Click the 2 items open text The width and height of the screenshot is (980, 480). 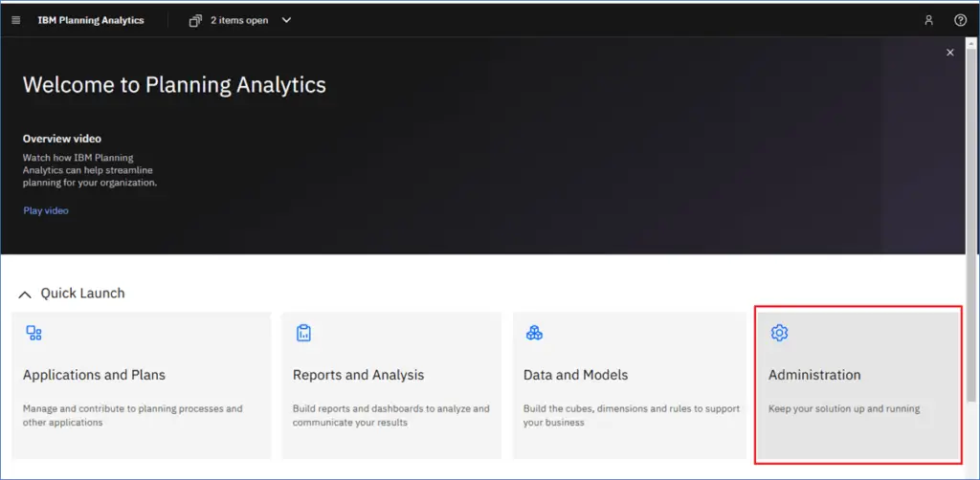[x=239, y=20]
